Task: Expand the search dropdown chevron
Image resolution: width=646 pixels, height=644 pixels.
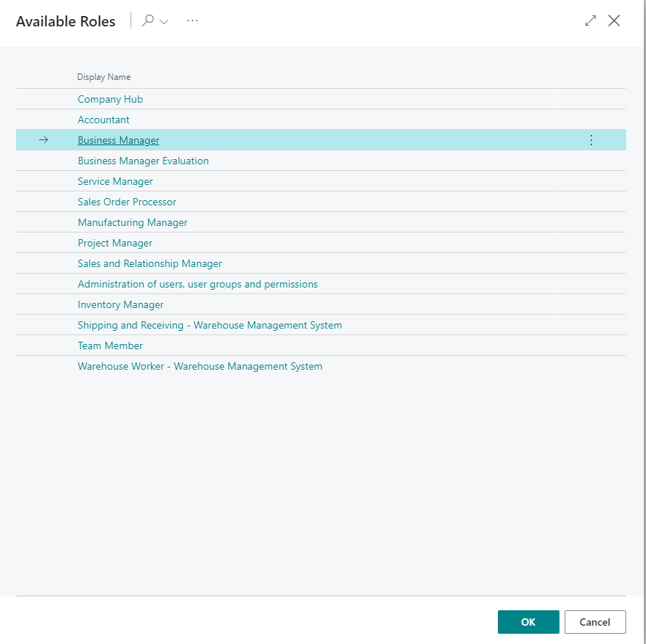Action: pos(164,22)
